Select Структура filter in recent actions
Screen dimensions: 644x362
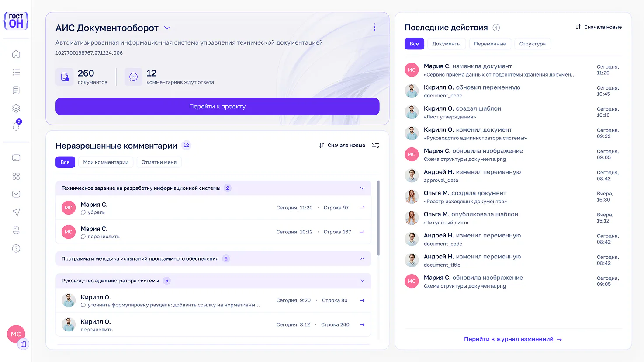pyautogui.click(x=532, y=44)
